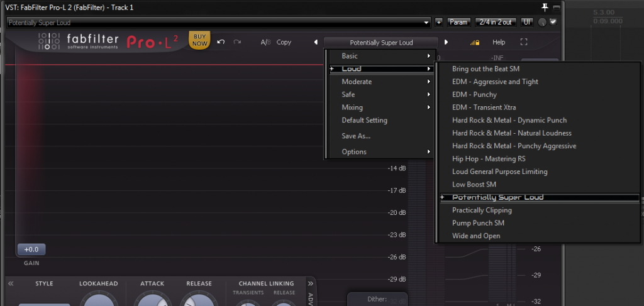
Task: Adjust the Release knob
Action: pos(199,298)
